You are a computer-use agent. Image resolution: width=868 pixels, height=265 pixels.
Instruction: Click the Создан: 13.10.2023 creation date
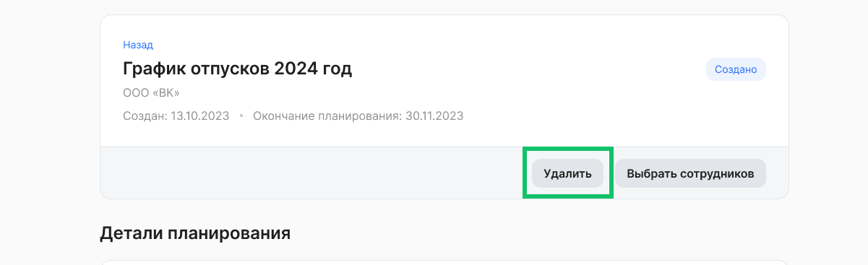tap(176, 116)
